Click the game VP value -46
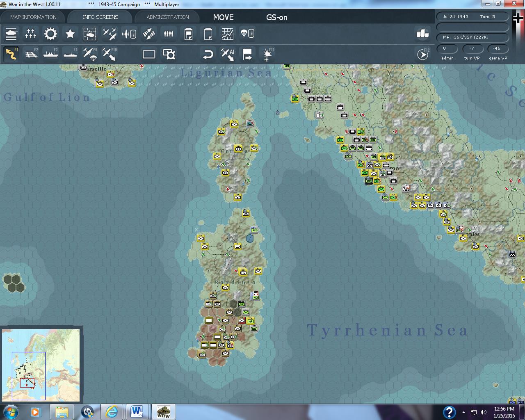Image resolution: width=525 pixels, height=420 pixels. coord(497,48)
